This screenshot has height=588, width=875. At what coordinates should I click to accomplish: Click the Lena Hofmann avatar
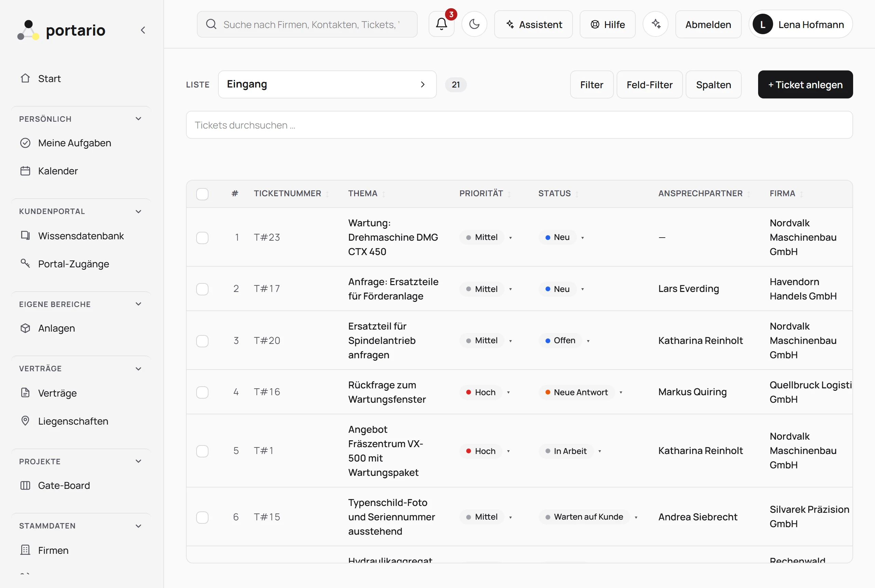[763, 24]
